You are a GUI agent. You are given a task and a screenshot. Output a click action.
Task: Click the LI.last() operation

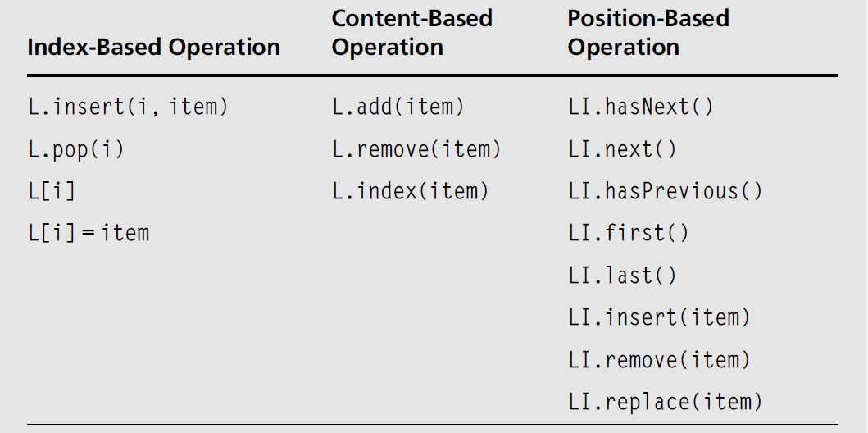coord(623,276)
